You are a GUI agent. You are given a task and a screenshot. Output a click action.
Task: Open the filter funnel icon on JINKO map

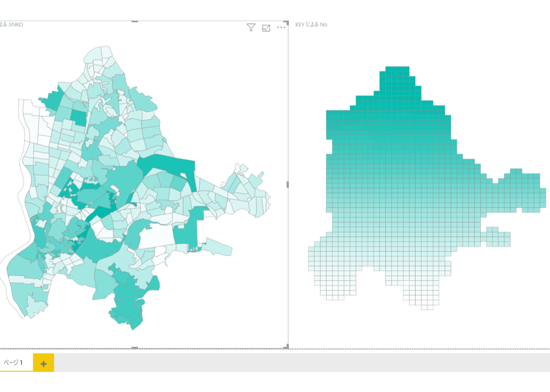tap(251, 27)
